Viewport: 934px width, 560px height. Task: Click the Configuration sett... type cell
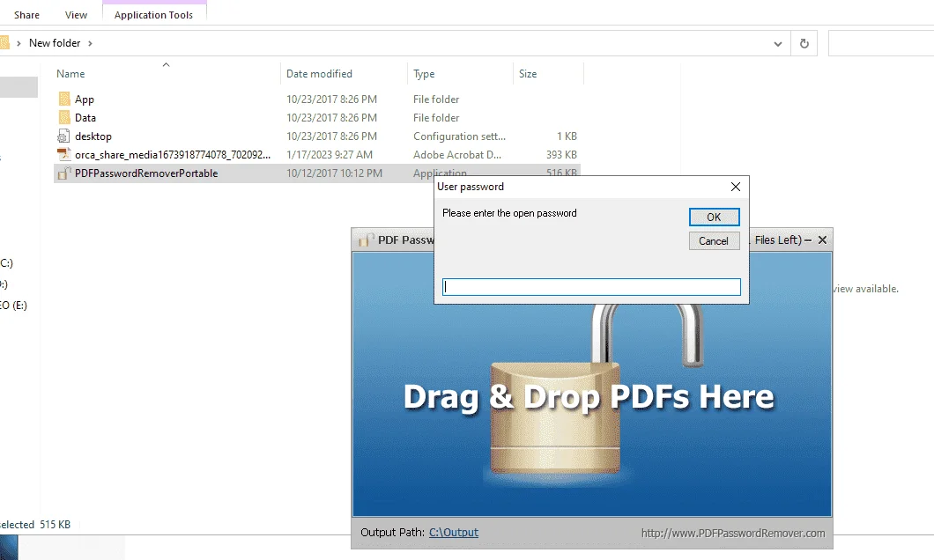[459, 136]
